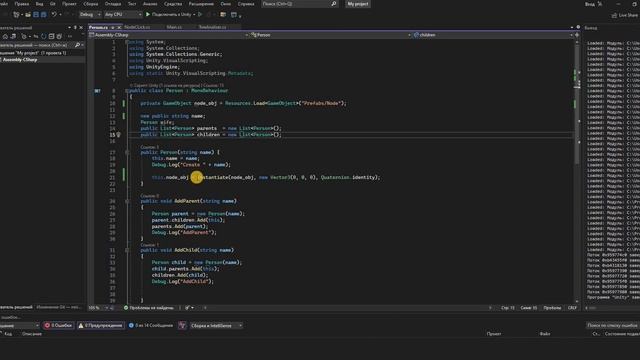Open the Отладка menu
Image resolution: width=640 pixels, height=360 pixels.
click(x=113, y=4)
